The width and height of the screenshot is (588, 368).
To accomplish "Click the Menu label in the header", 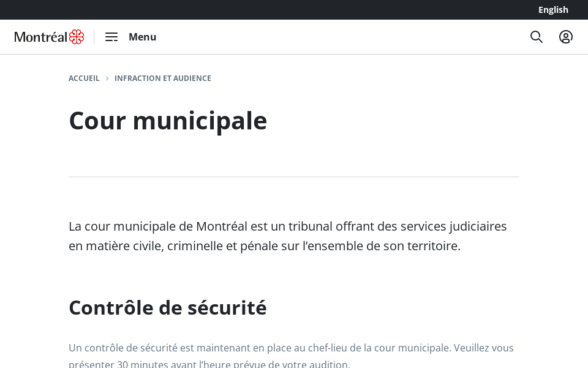I will [x=142, y=37].
